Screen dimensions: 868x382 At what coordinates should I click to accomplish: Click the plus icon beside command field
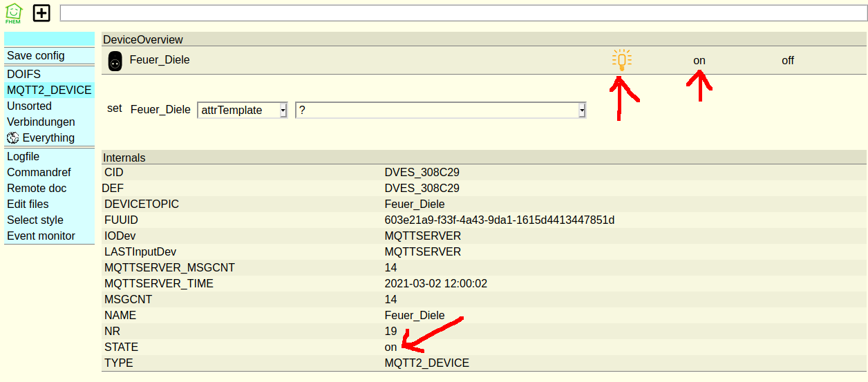[x=42, y=12]
